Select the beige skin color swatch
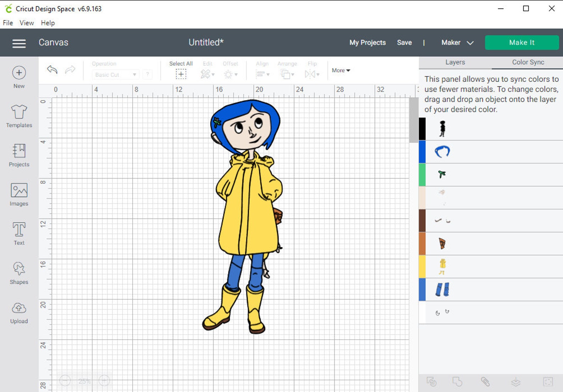 [x=422, y=198]
